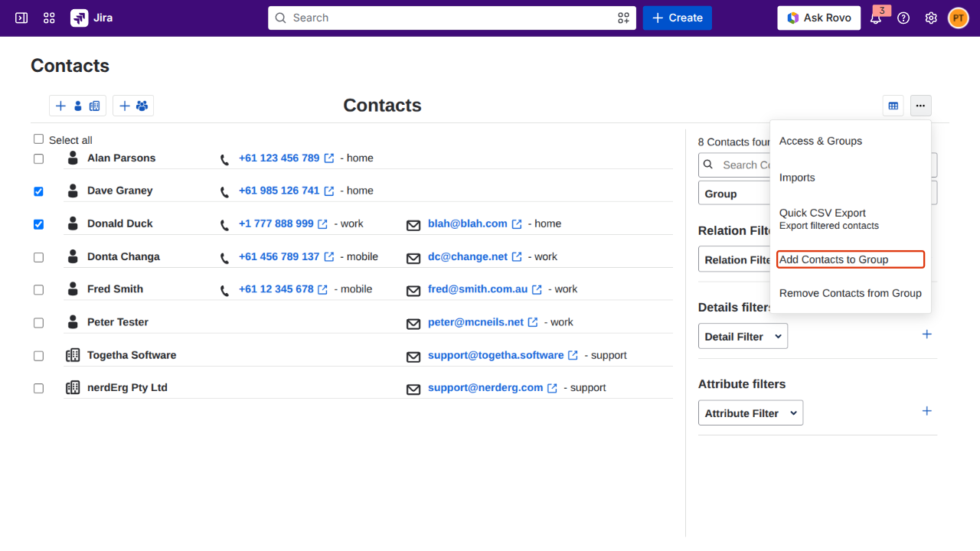
Task: Open phone link +1 777 888 999
Action: [276, 223]
